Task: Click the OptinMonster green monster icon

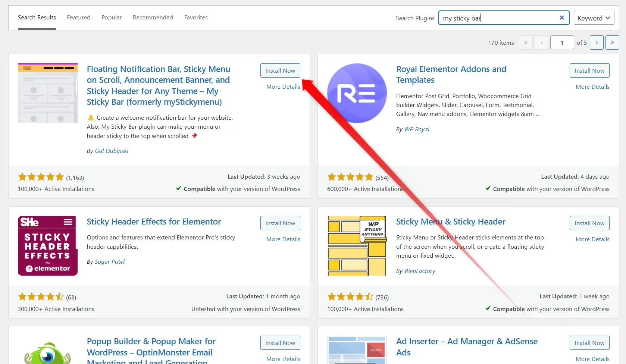Action: [x=48, y=352]
